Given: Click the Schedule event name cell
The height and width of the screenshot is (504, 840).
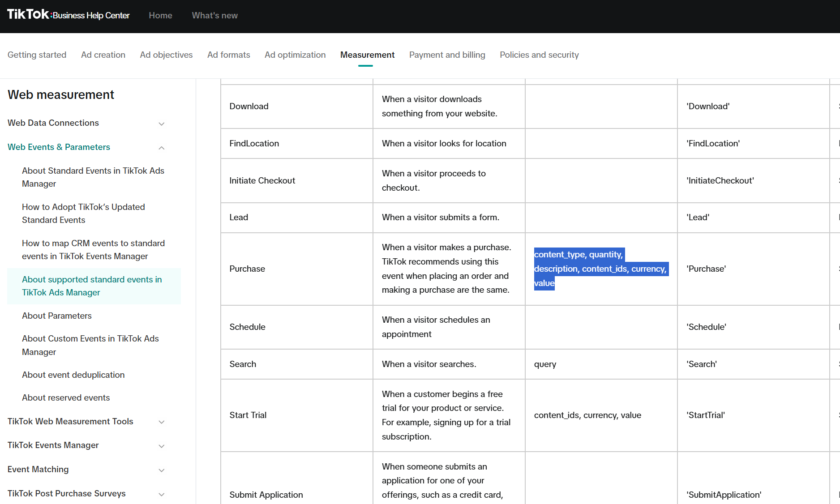Looking at the screenshot, I should coord(297,327).
